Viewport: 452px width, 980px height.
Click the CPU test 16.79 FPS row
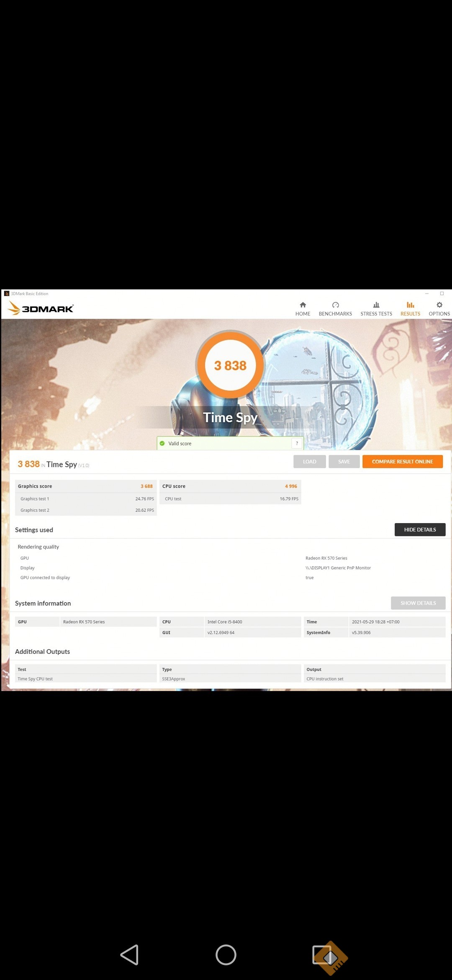[230, 499]
